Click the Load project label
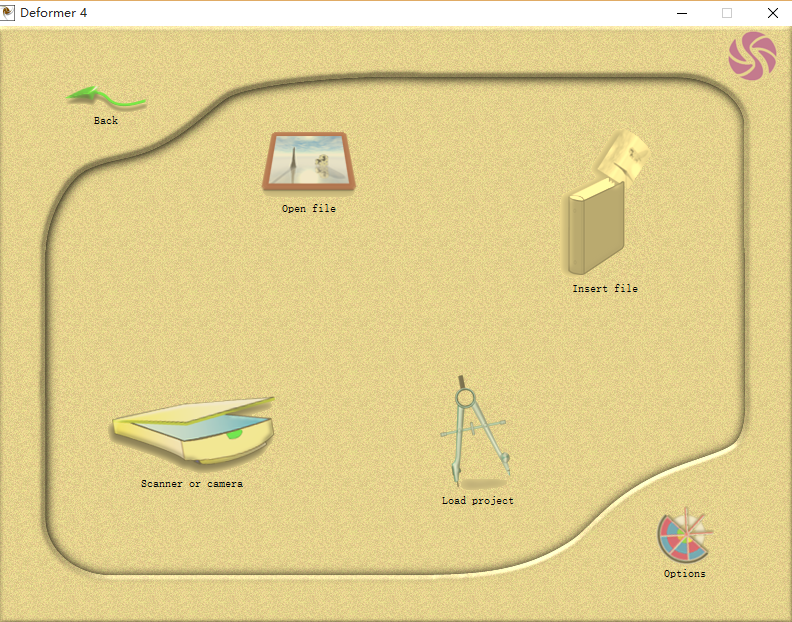Image resolution: width=792 pixels, height=622 pixels. click(x=477, y=501)
